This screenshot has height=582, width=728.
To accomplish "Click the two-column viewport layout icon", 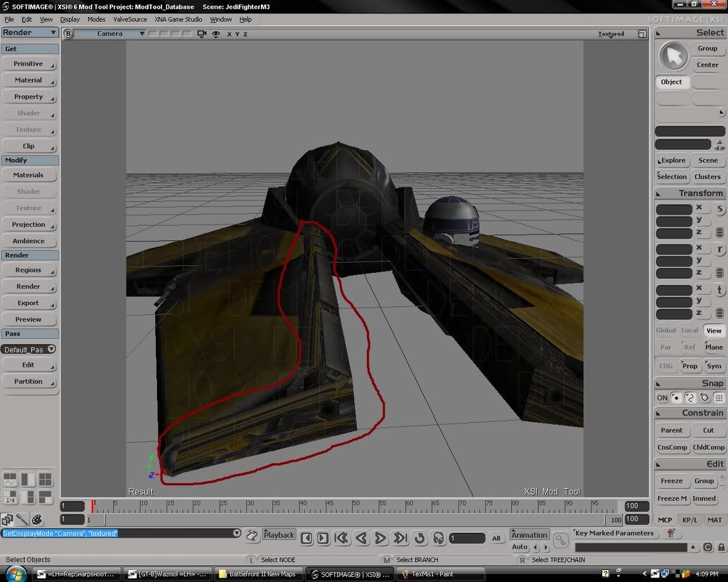I will point(28,479).
